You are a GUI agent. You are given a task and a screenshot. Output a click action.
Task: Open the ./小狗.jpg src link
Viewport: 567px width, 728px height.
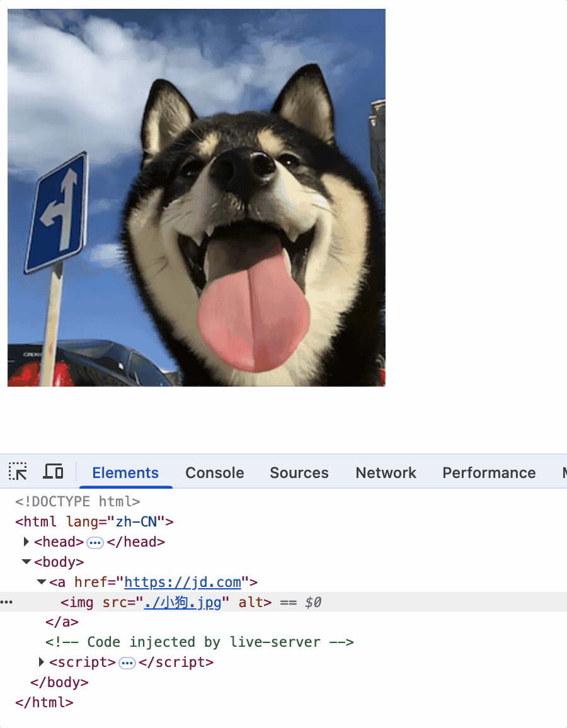point(183,602)
